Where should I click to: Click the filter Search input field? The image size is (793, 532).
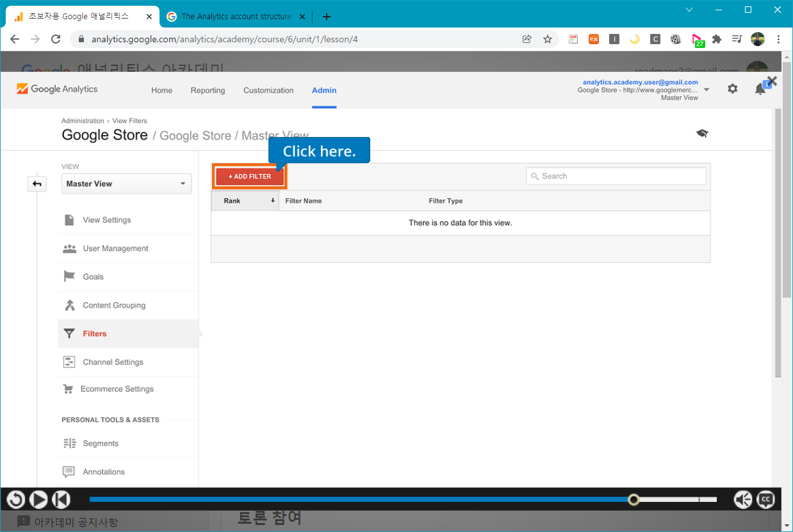616,176
